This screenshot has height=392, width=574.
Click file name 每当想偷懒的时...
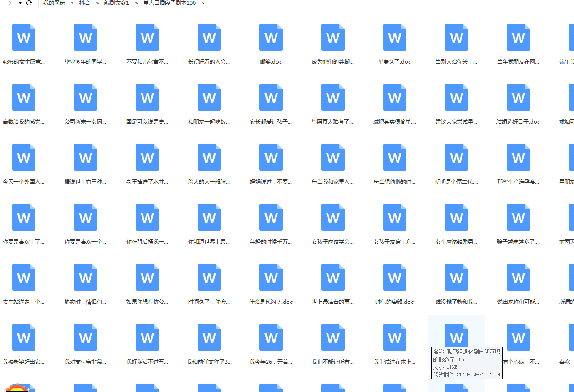(x=395, y=182)
